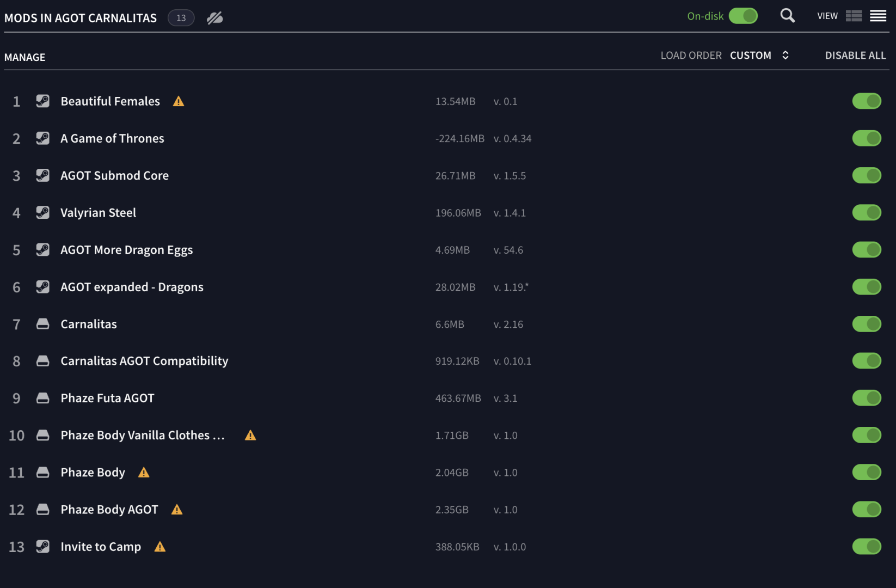Viewport: 896px width, 588px height.
Task: Open the mod search magnifier
Action: pyautogui.click(x=787, y=16)
